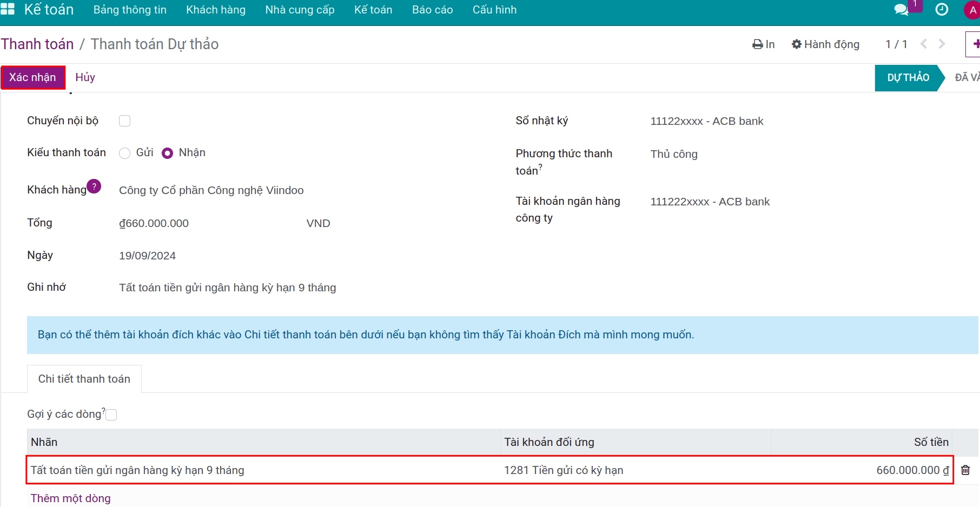980x507 pixels.
Task: Click the Dự thảo status stage
Action: 908,77
